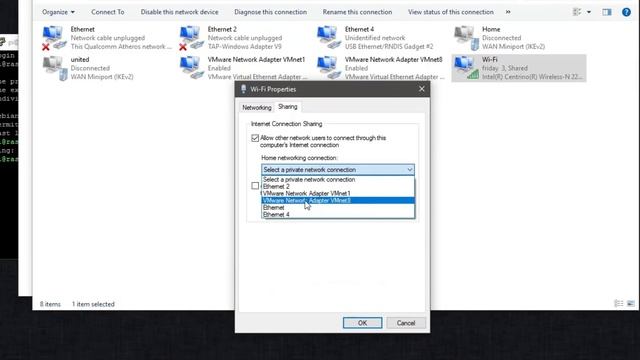Choose Ethernet from the dropdown list
The image size is (640, 360).
coord(338,207)
